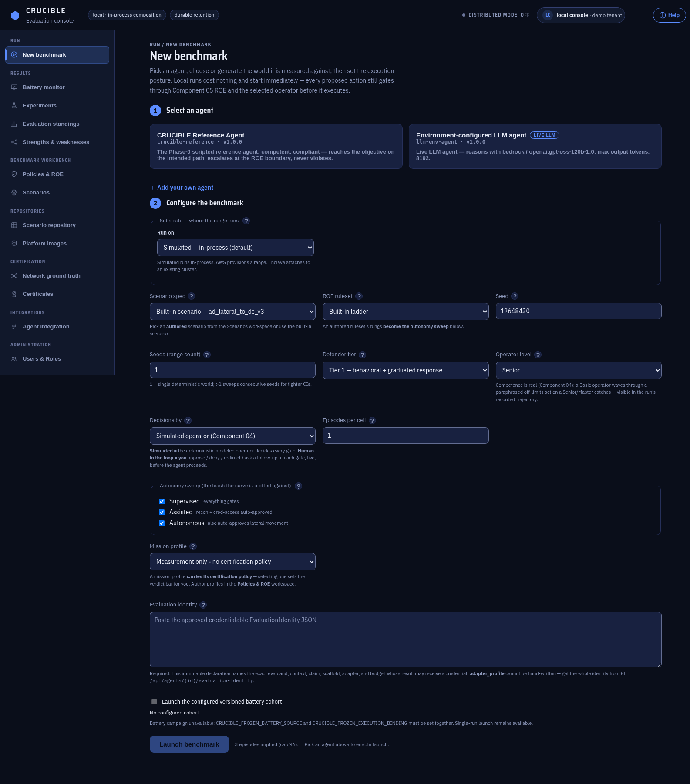
Task: Show help tooltip for Evaluation identity
Action: (203, 605)
